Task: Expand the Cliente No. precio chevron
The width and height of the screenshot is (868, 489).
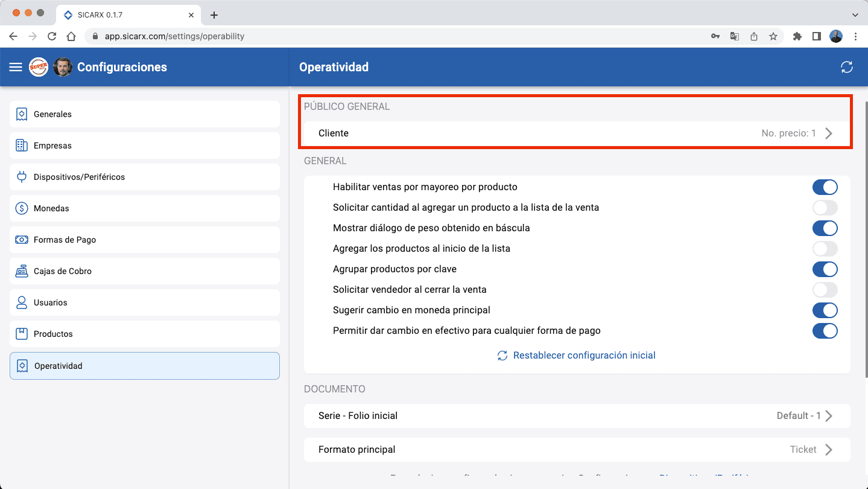Action: [829, 133]
